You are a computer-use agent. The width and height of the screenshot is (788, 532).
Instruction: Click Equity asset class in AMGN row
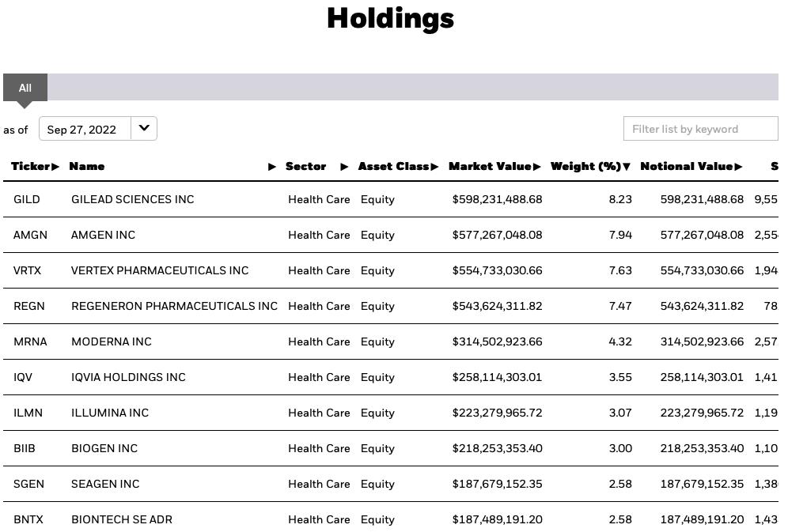click(377, 235)
